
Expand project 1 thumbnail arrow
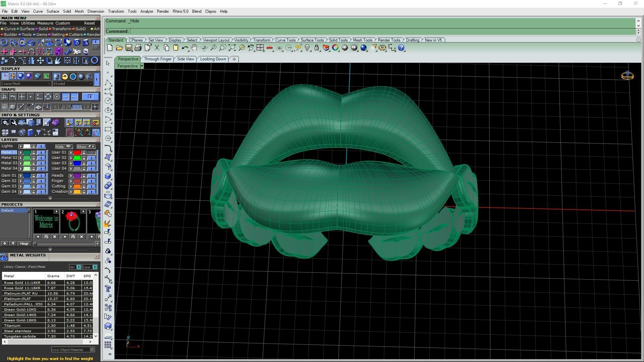coord(56,212)
